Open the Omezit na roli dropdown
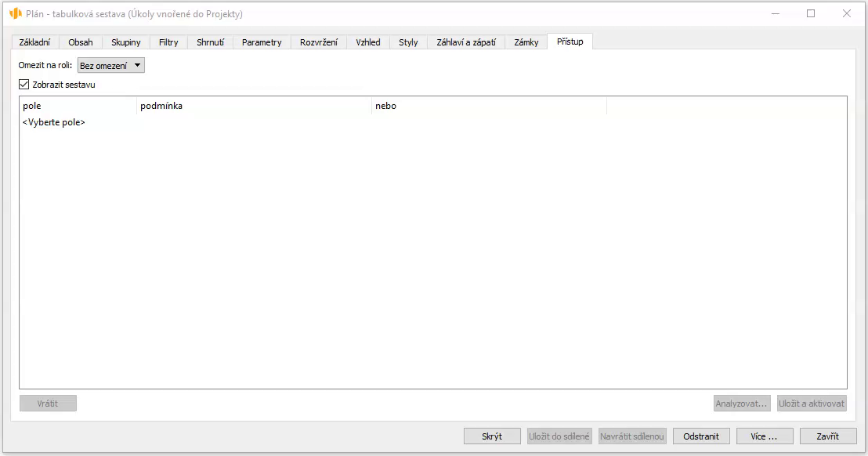 110,66
